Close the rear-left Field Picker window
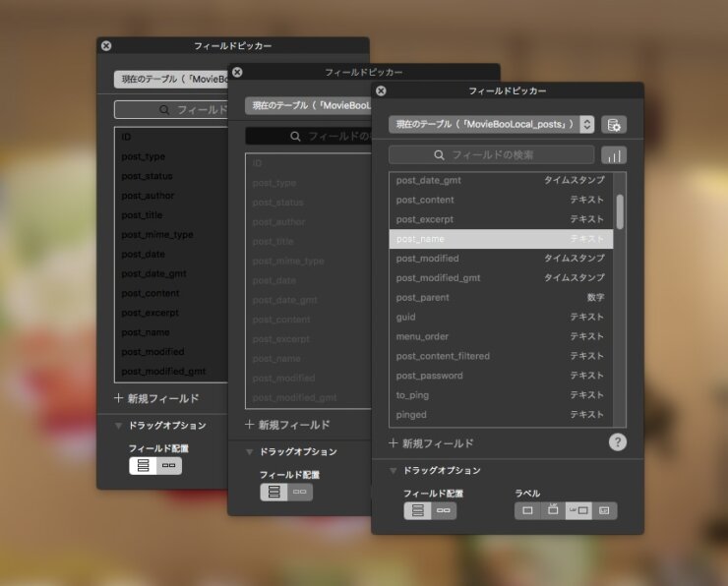The height and width of the screenshot is (586, 728). (x=106, y=46)
